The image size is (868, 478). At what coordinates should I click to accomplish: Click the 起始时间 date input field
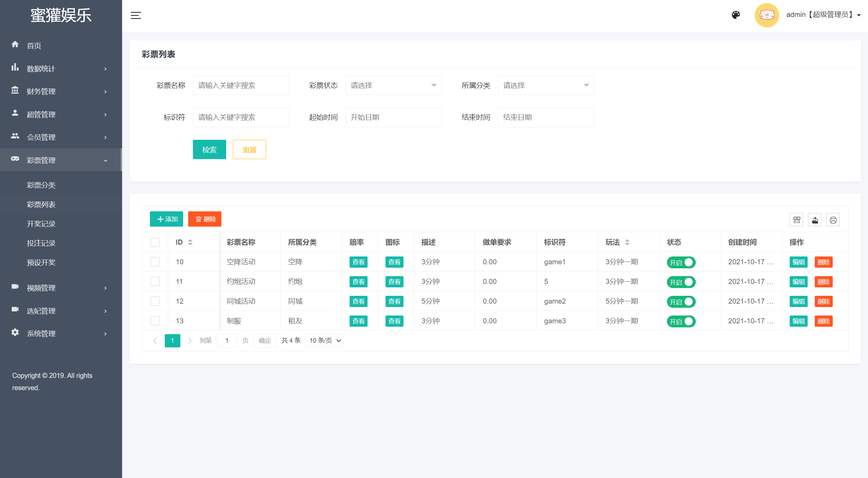pyautogui.click(x=393, y=117)
